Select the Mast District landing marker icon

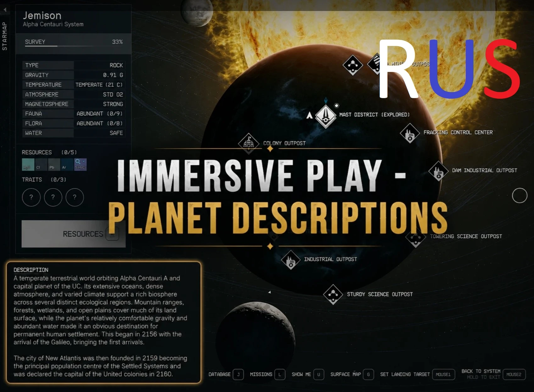point(326,116)
